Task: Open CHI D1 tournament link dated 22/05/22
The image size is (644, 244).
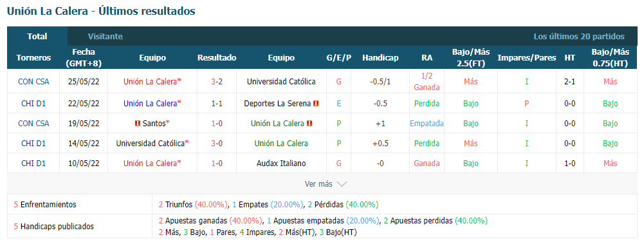Action: click(33, 104)
